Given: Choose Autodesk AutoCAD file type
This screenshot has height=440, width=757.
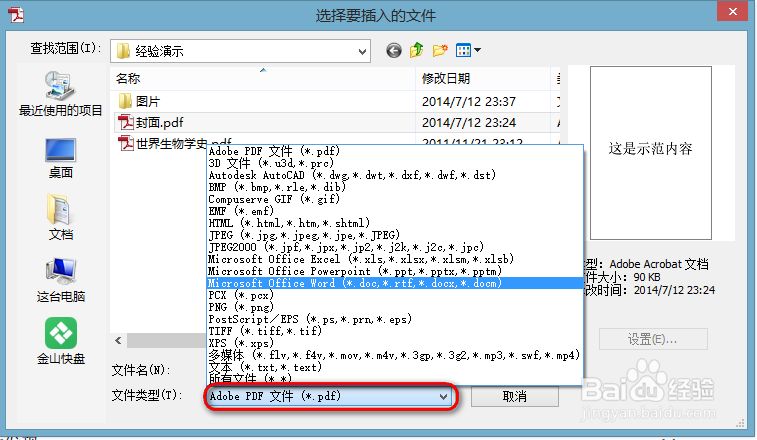Looking at the screenshot, I should pyautogui.click(x=394, y=175).
